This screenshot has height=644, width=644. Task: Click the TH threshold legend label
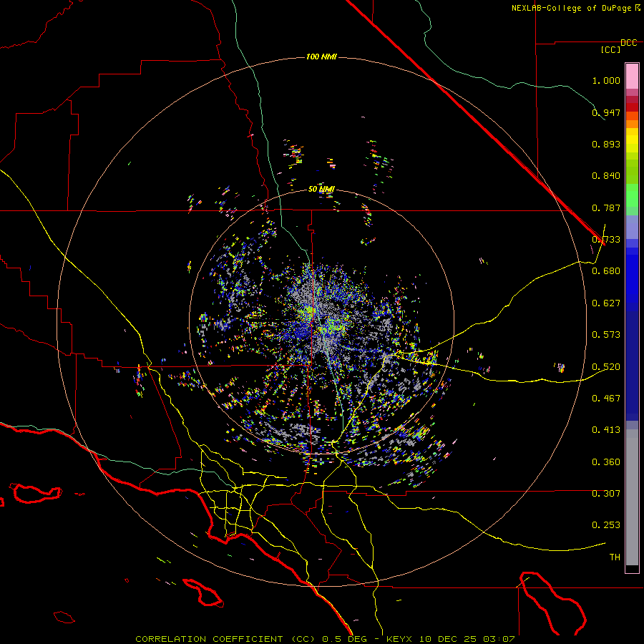[615, 557]
